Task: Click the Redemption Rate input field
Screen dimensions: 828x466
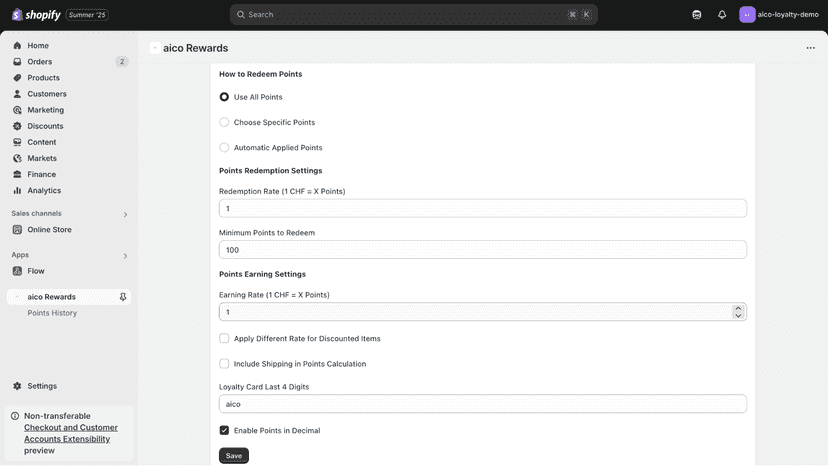Action: coord(483,209)
